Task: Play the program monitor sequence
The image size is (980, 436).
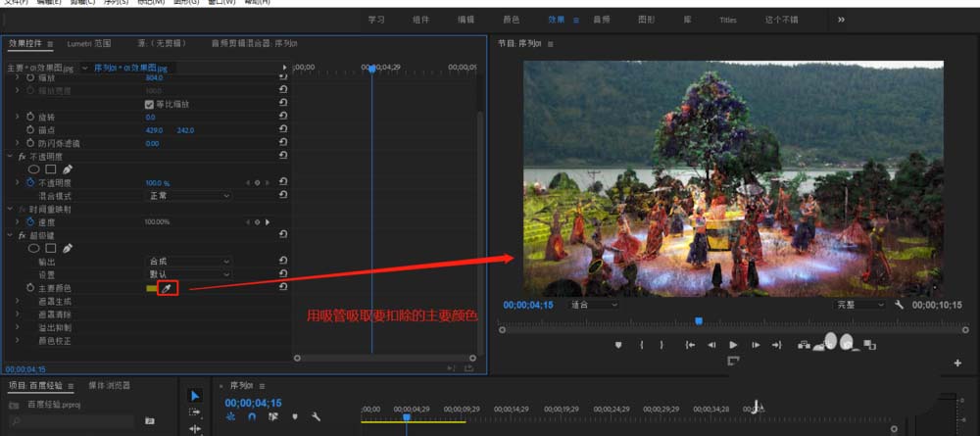Action: pos(733,345)
